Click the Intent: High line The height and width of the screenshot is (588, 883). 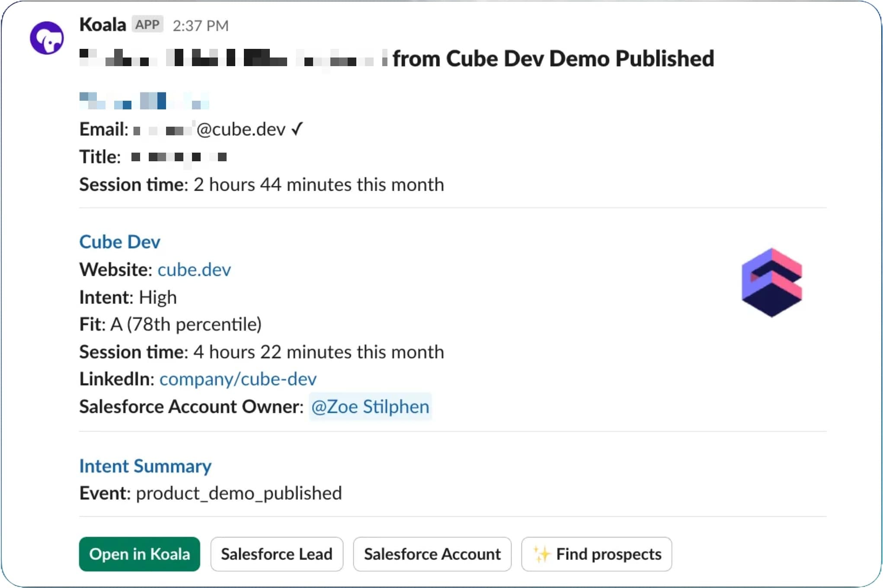tap(128, 297)
